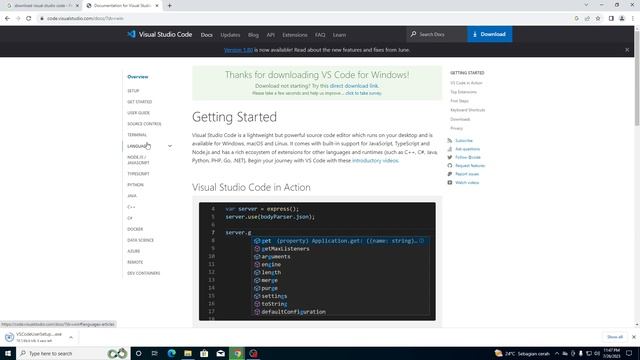Click to take survey link
The height and width of the screenshot is (360, 640).
(x=363, y=93)
